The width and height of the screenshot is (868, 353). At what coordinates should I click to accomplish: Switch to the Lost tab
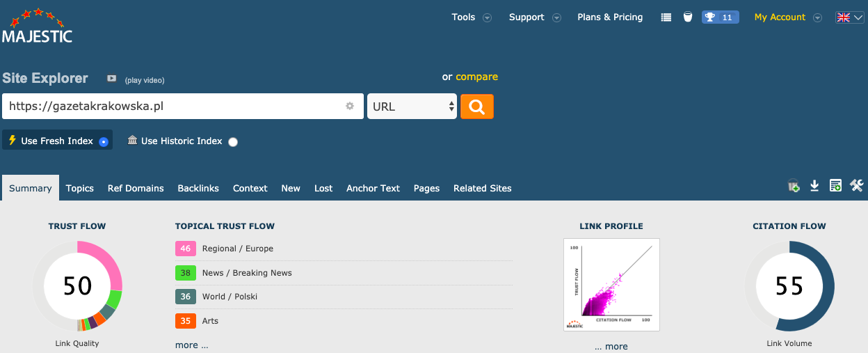323,188
